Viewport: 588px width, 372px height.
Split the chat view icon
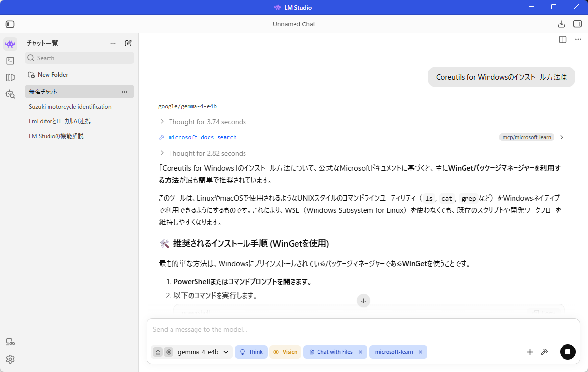click(x=563, y=39)
